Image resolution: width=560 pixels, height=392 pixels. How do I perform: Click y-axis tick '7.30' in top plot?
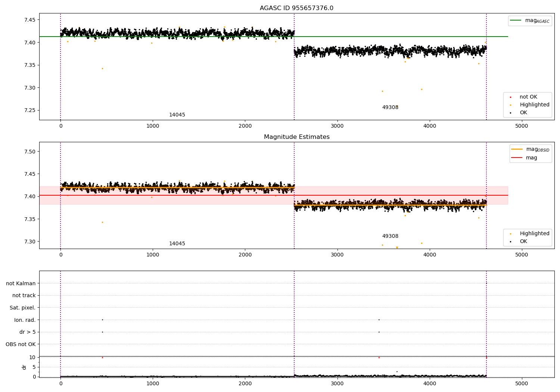tap(29, 88)
